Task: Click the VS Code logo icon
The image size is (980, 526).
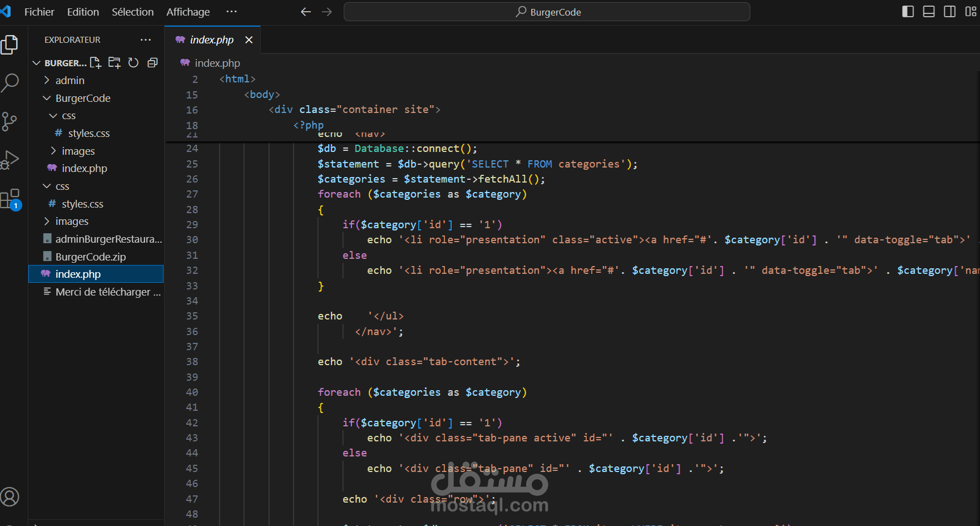Action: click(x=6, y=12)
